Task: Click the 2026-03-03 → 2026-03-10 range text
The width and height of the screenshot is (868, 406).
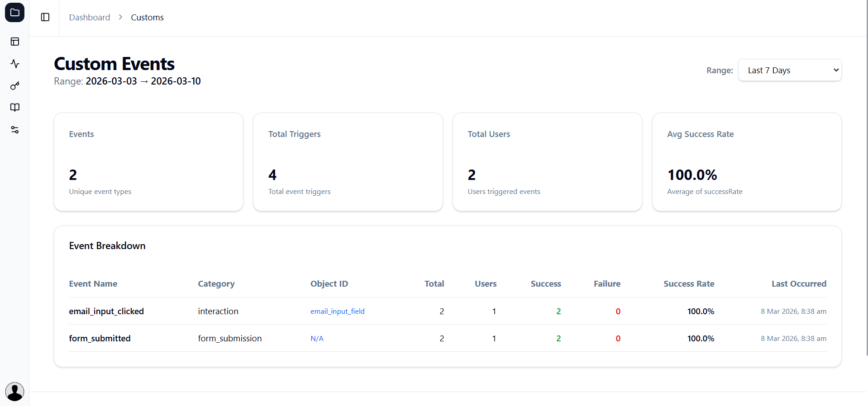Action: 143,81
